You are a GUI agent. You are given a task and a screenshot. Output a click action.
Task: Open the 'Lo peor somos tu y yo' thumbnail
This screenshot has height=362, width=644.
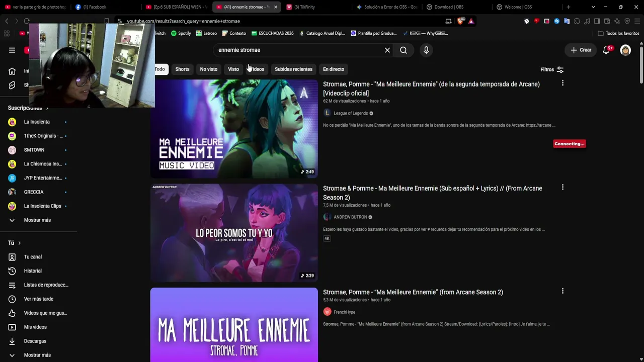point(234,233)
